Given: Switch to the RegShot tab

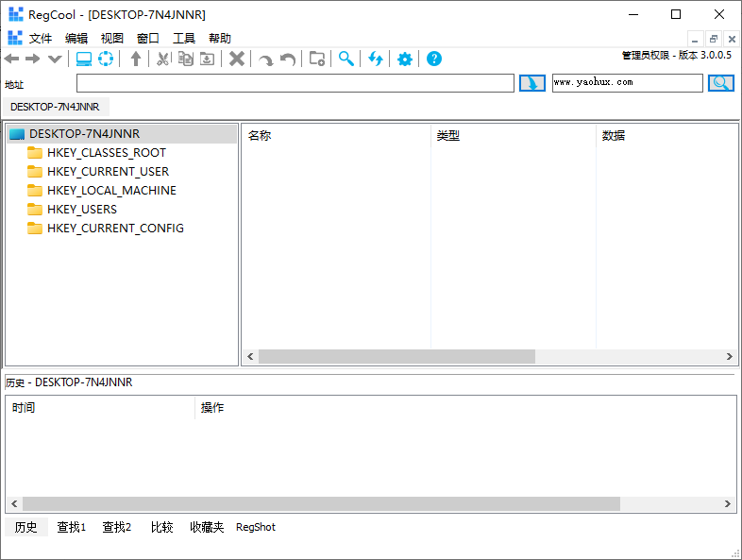Looking at the screenshot, I should tap(256, 527).
